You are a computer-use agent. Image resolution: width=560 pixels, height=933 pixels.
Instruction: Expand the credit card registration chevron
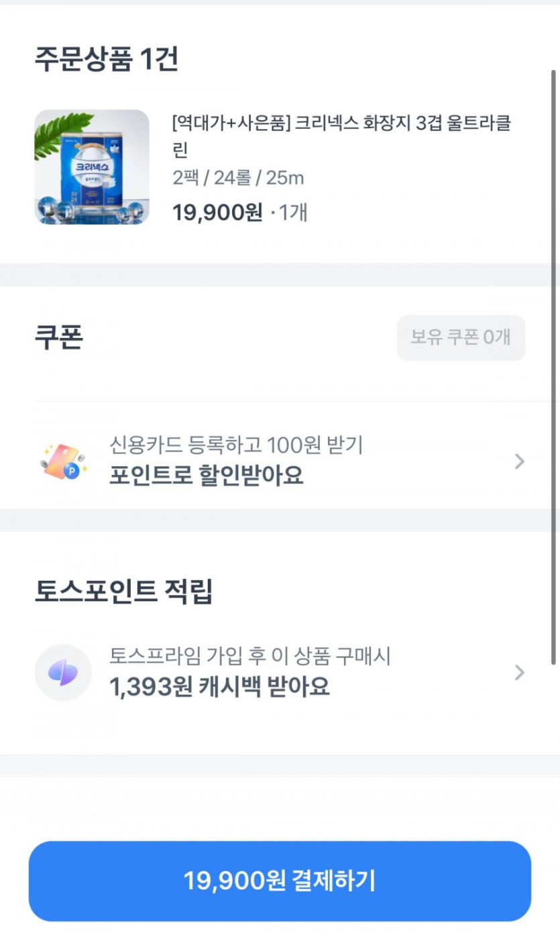pos(518,461)
